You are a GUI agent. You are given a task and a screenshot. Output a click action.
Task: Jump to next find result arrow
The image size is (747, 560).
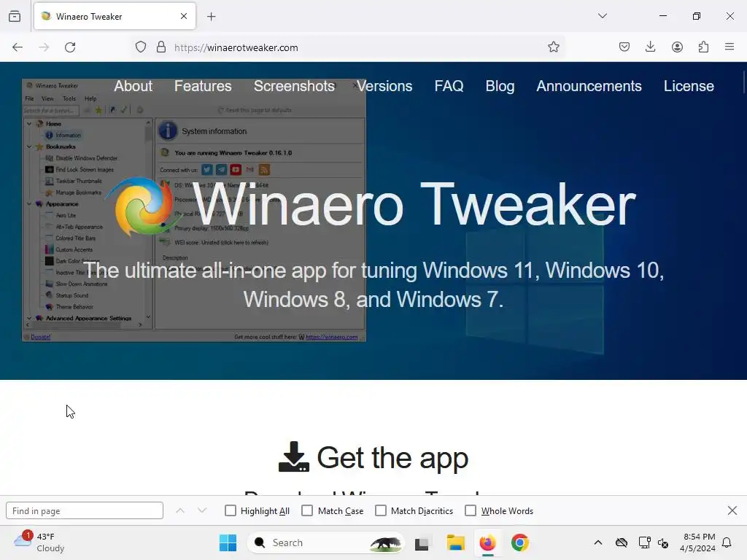click(x=202, y=510)
